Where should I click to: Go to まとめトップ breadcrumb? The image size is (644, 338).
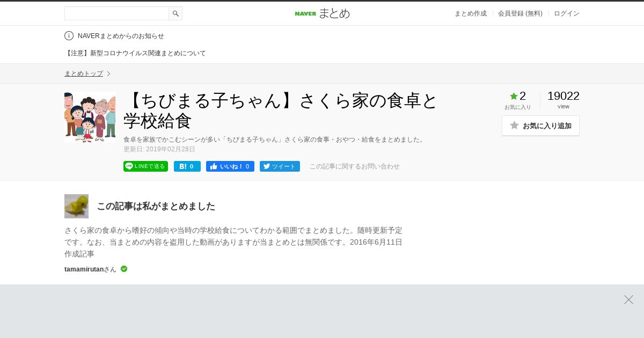[84, 74]
